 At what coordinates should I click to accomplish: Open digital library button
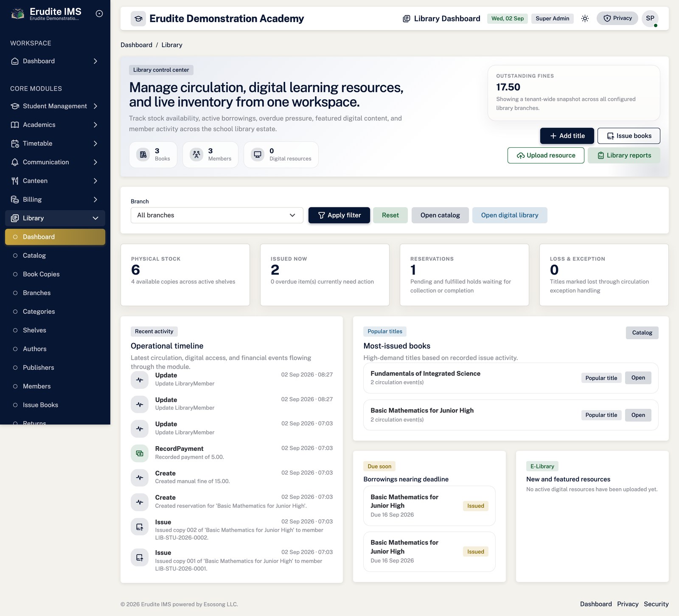click(510, 215)
